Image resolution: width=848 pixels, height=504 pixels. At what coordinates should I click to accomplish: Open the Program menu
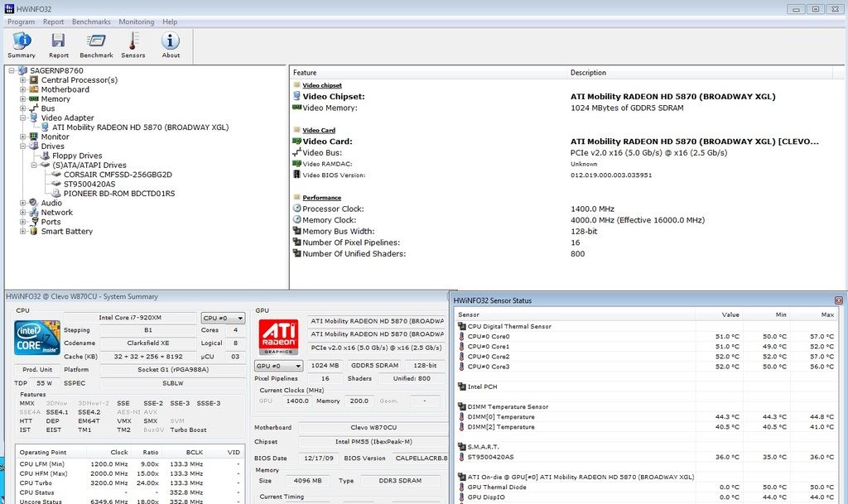coord(21,22)
